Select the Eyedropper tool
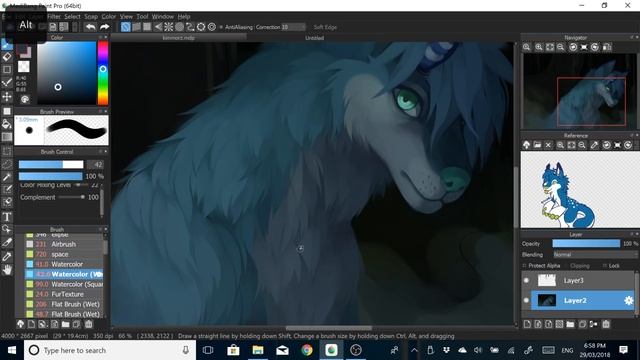This screenshot has height=360, width=640. 7,256
